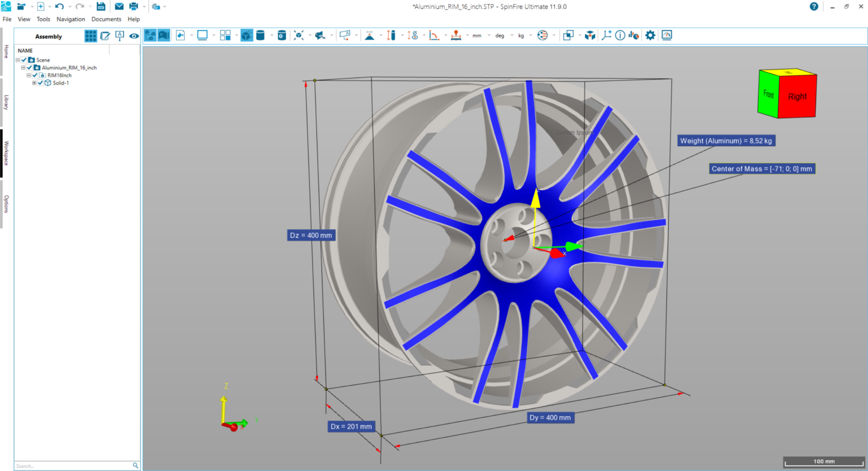Select the explode view icon

(x=299, y=36)
